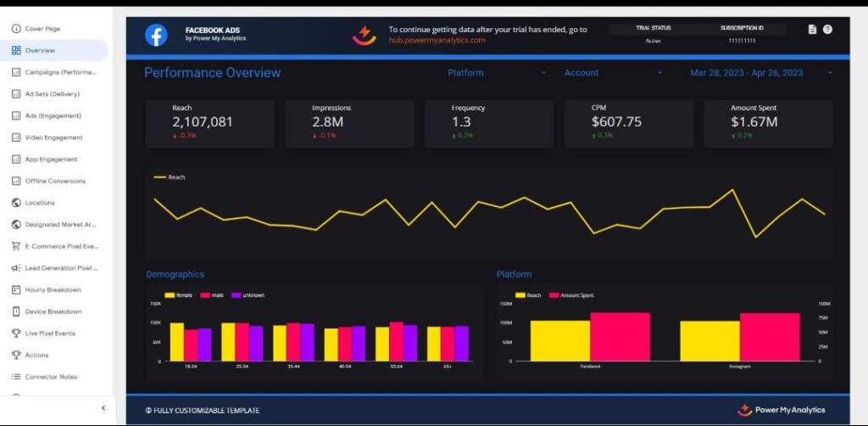Click the Live Pixel Events trophy icon
This screenshot has width=868, height=426.
(16, 333)
